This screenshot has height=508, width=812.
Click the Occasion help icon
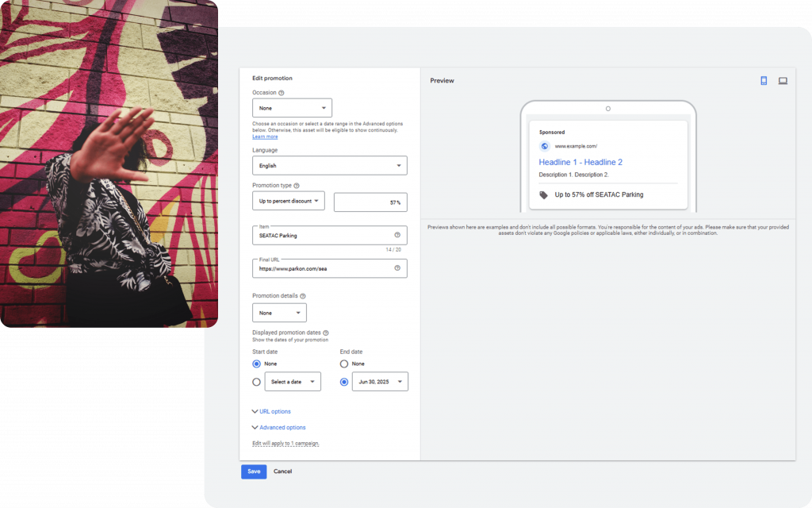(282, 93)
